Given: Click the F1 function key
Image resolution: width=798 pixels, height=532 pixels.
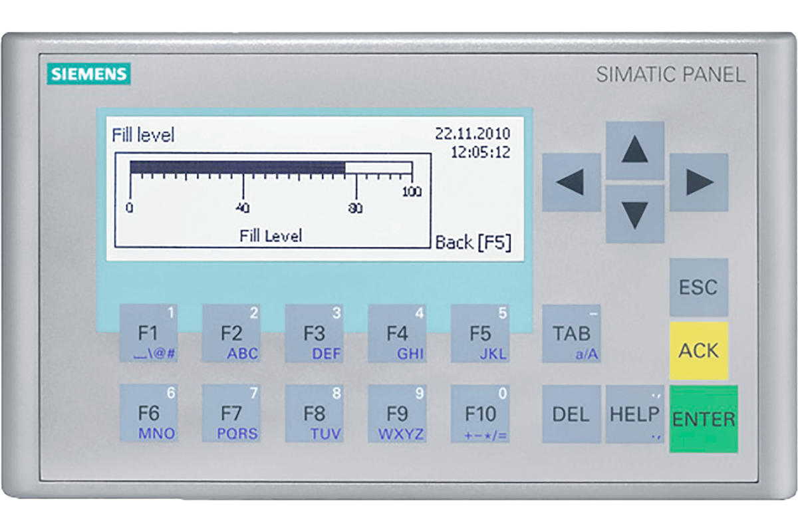Looking at the screenshot, I should (149, 334).
